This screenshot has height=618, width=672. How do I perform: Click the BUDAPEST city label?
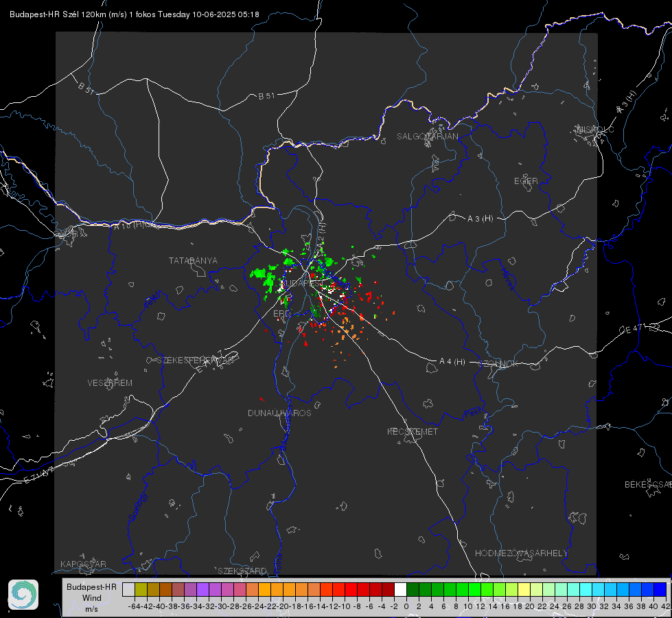[303, 283]
